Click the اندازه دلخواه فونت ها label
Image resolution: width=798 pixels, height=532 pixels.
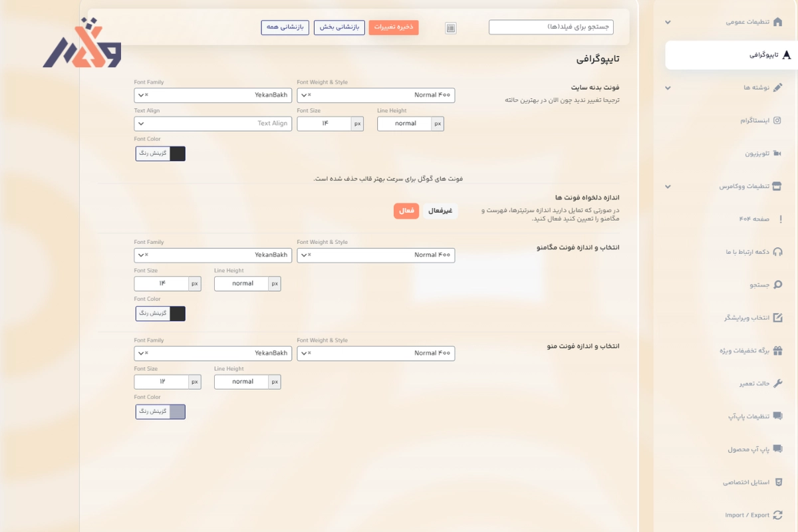(x=587, y=198)
